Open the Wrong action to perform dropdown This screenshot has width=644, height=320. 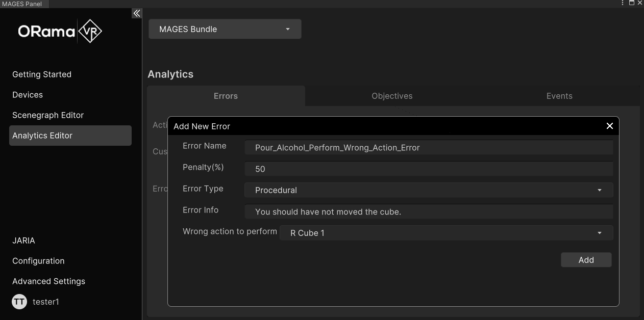point(445,233)
